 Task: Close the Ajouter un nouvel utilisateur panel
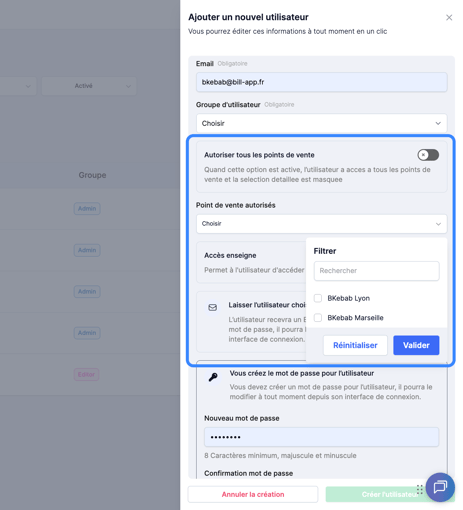coord(449,17)
